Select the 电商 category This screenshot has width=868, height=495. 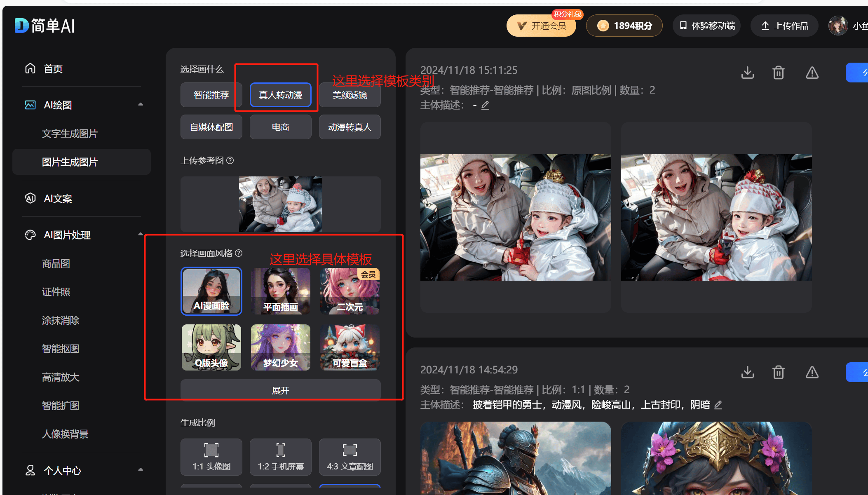point(281,127)
